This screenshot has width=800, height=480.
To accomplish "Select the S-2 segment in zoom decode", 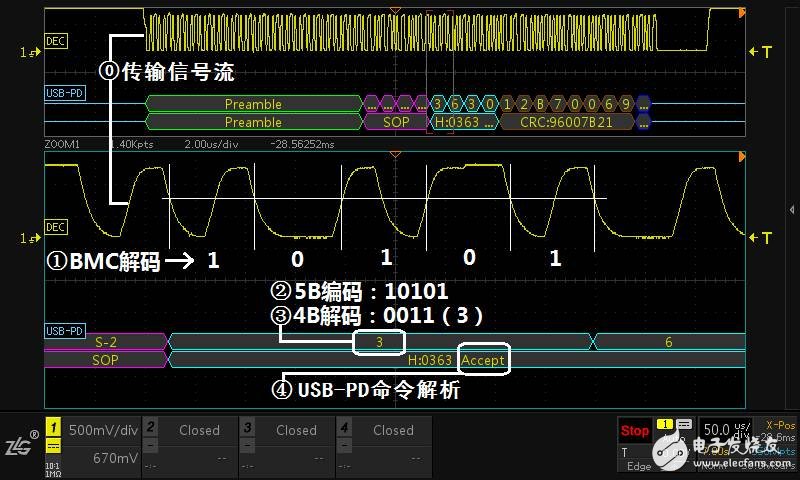I will [106, 342].
